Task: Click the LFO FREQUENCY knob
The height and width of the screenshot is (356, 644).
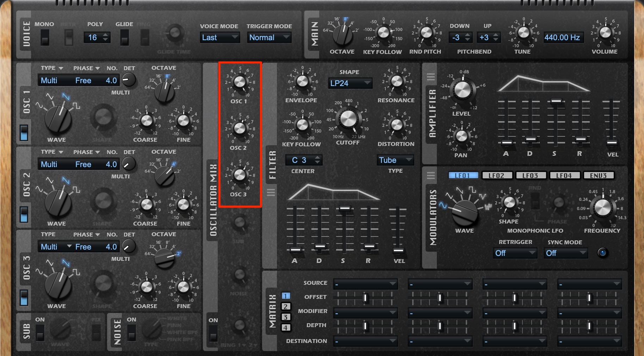Action: [603, 207]
